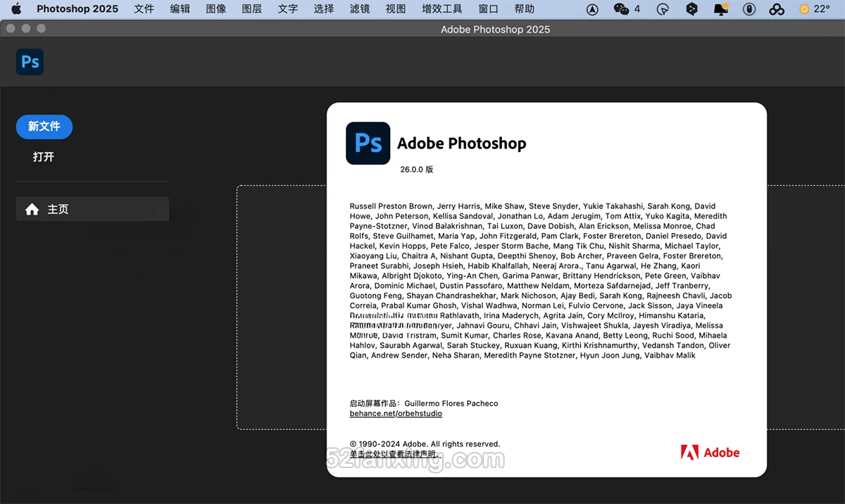This screenshot has width=845, height=504.
Task: Open the Photoshop 2025 app menu
Action: pyautogui.click(x=77, y=9)
